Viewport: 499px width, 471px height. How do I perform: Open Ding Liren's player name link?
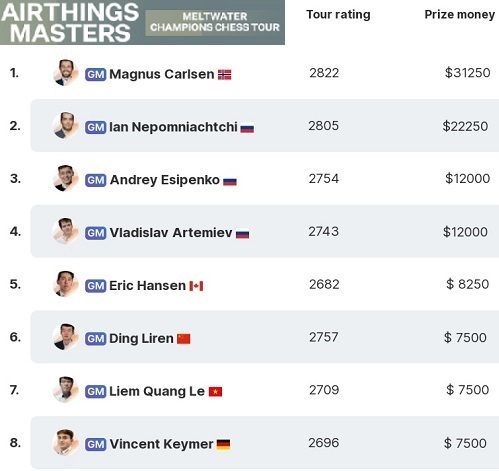[141, 338]
